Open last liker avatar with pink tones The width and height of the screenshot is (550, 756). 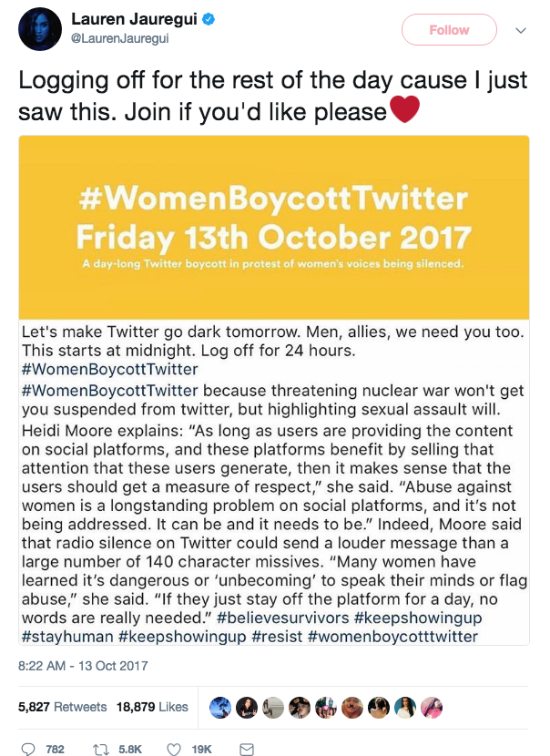tap(431, 707)
